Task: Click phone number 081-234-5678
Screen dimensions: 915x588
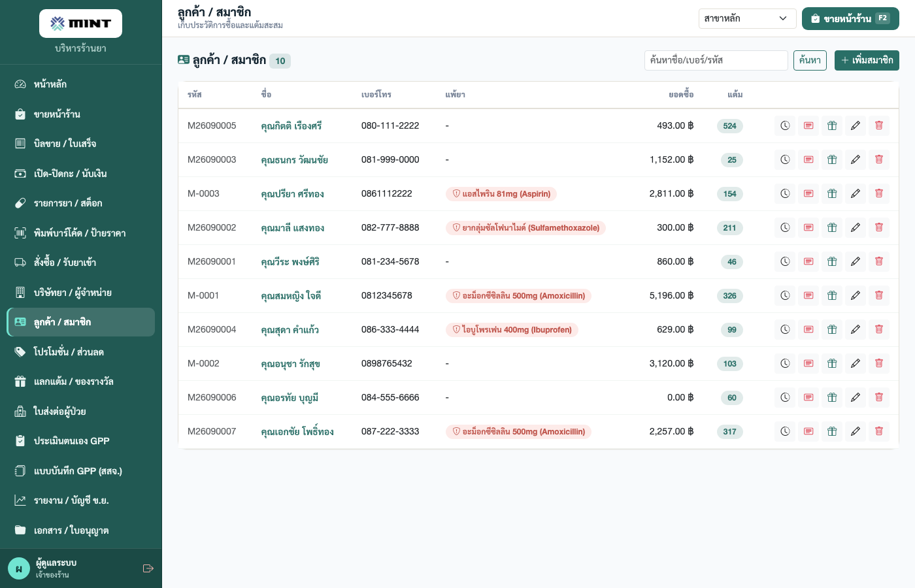Action: (x=390, y=262)
